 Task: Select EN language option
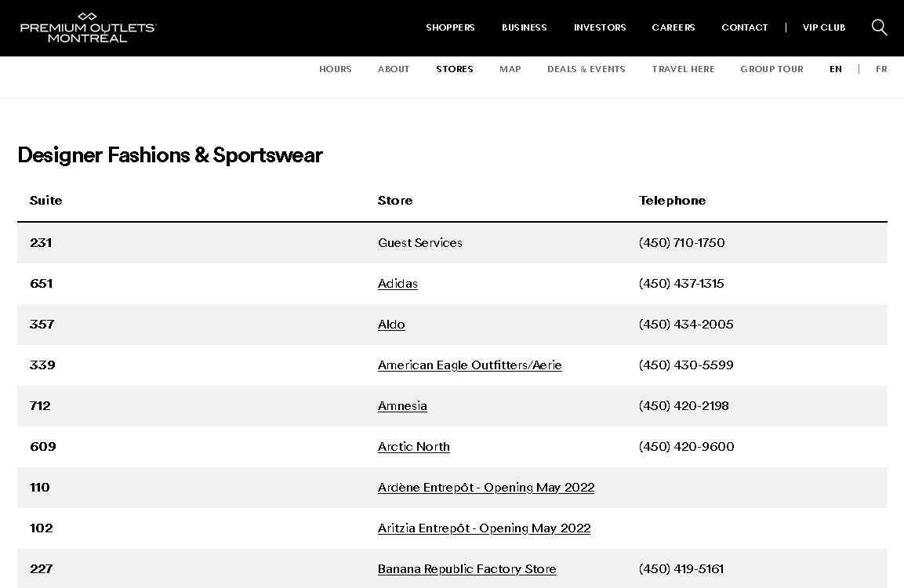pyautogui.click(x=836, y=69)
